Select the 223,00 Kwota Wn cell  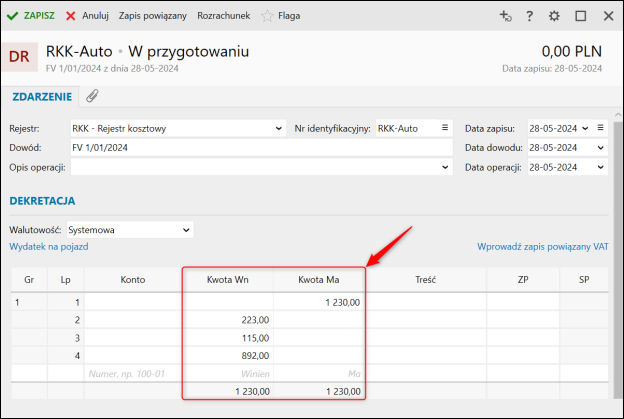click(228, 320)
